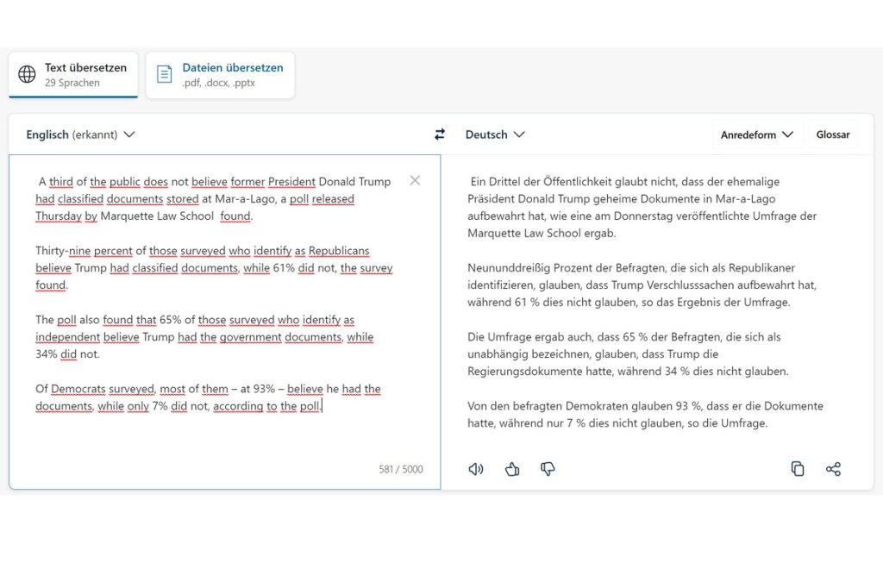Click the underlined word 'Republicans' in source text

click(x=339, y=251)
